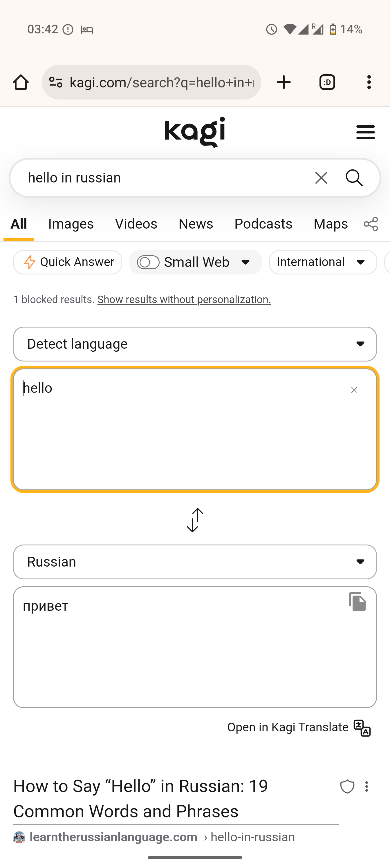Click the share results icon
Image resolution: width=390 pixels, height=868 pixels.
point(371,224)
